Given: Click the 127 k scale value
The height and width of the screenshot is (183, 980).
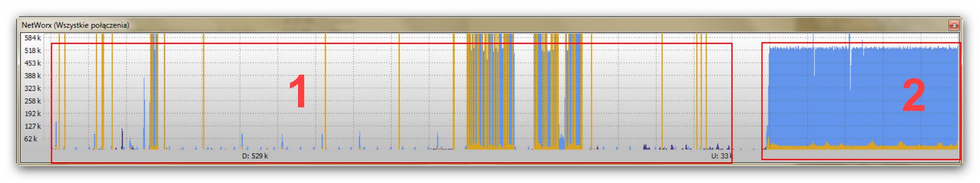Looking at the screenshot, I should coord(33,127).
